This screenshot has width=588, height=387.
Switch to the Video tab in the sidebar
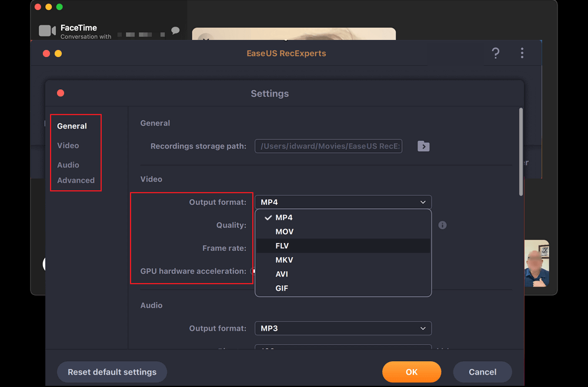(68, 146)
